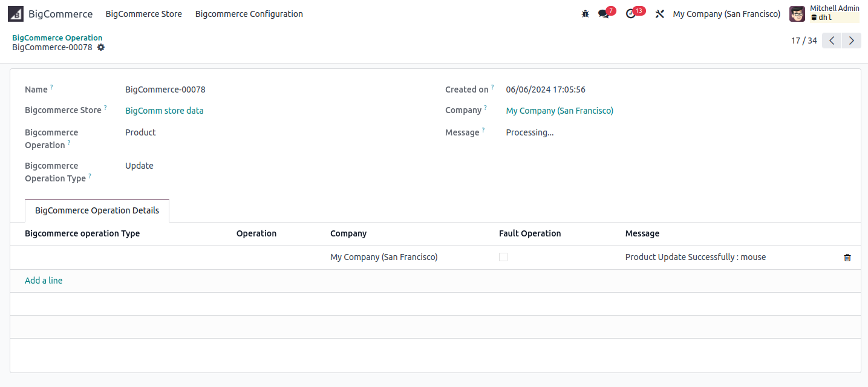The image size is (868, 387).
Task: Open the Bigcommerce Configuration menu
Action: click(249, 14)
